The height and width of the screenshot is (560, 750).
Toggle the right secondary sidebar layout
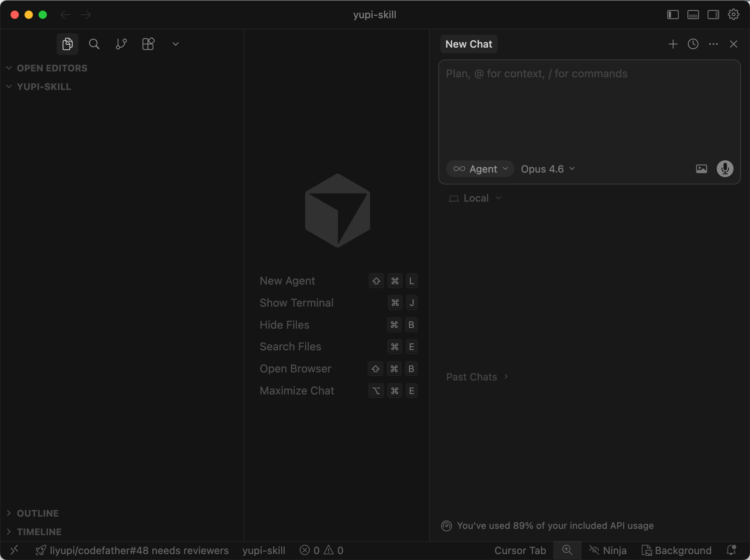click(713, 15)
